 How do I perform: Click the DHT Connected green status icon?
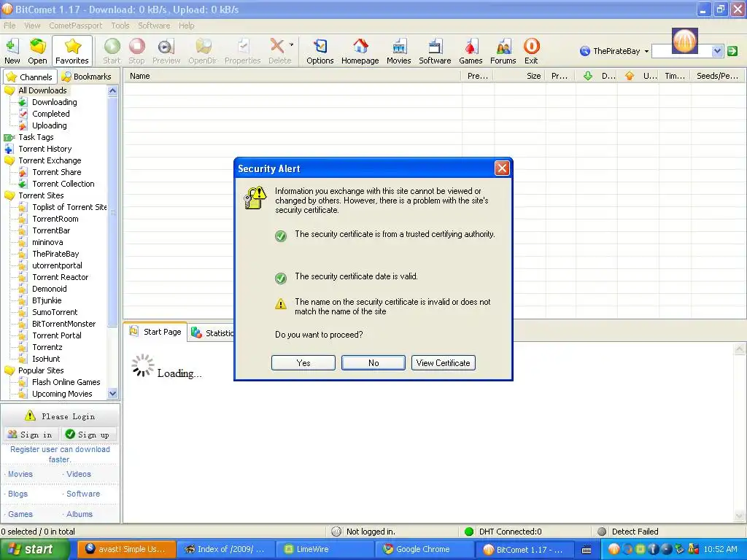469,532
